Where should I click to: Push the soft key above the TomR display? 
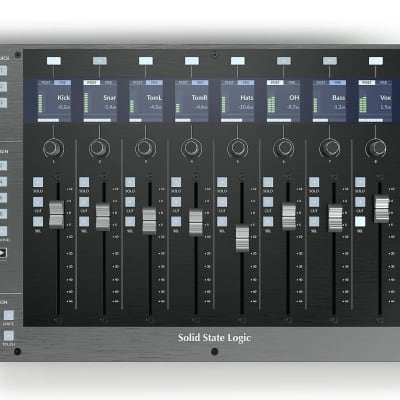coord(192,61)
